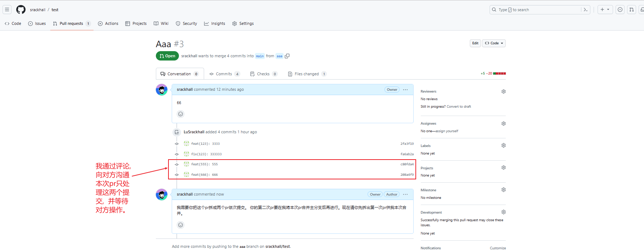Viewport: 644px width, 250px height.
Task: Open options menu on first comment
Action: click(405, 90)
